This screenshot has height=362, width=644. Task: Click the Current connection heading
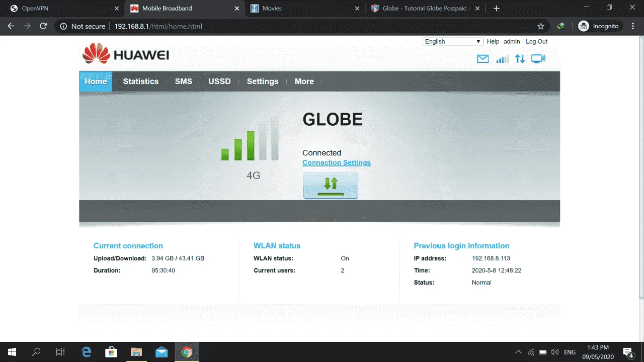(x=128, y=246)
